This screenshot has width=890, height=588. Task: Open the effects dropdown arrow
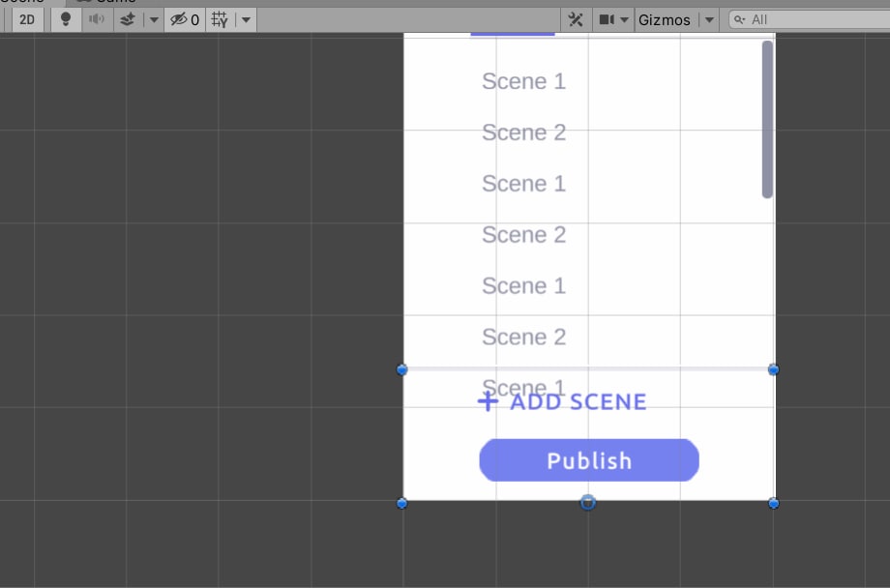pos(154,20)
